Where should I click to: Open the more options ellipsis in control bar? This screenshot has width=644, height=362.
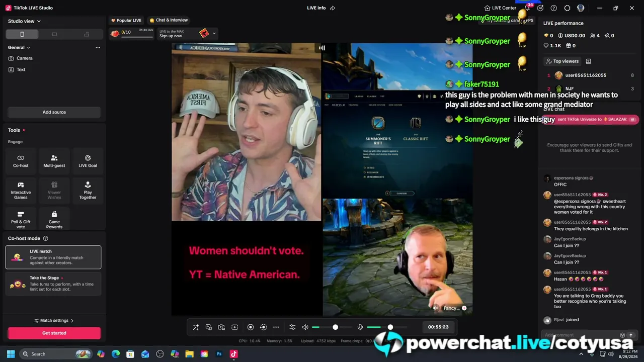click(x=276, y=327)
